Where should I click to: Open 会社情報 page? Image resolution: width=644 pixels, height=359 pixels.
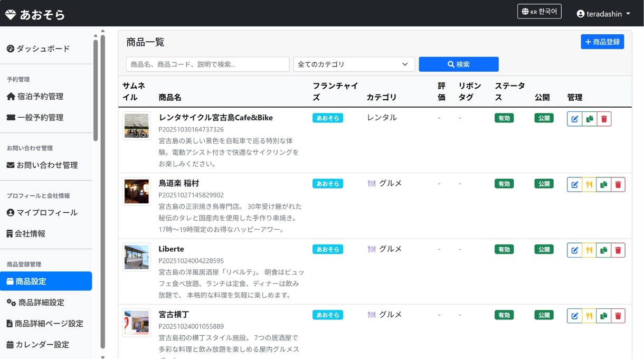pyautogui.click(x=26, y=233)
